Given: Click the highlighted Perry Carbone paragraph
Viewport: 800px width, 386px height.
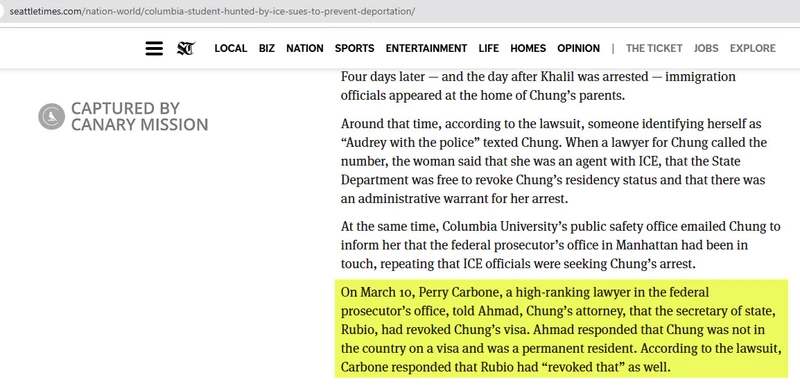Looking at the screenshot, I should [x=561, y=329].
